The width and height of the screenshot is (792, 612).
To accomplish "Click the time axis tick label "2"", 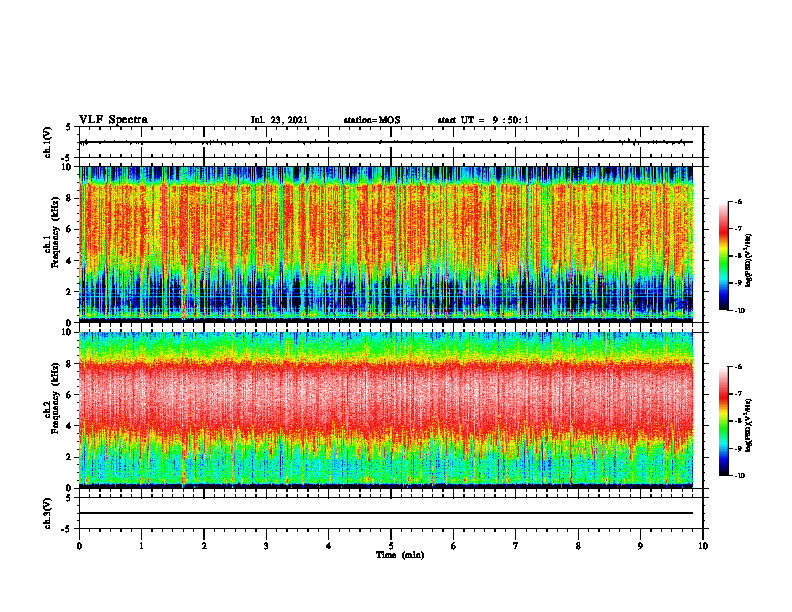I will [x=204, y=546].
